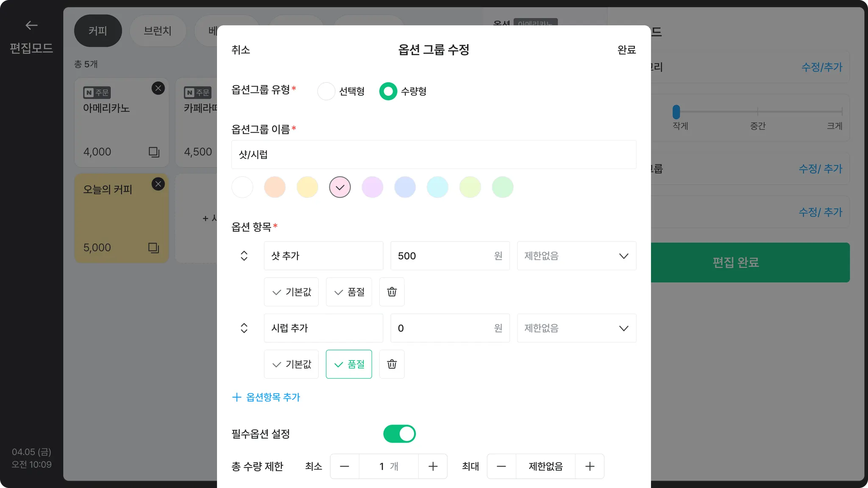Check 기본값 for 샷 추가
The image size is (868, 488).
point(291,292)
